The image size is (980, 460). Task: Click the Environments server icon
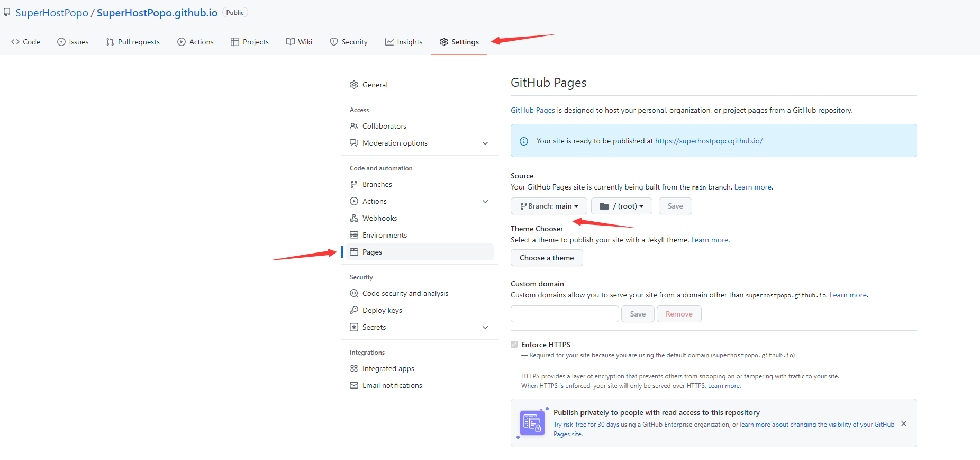[x=354, y=235]
